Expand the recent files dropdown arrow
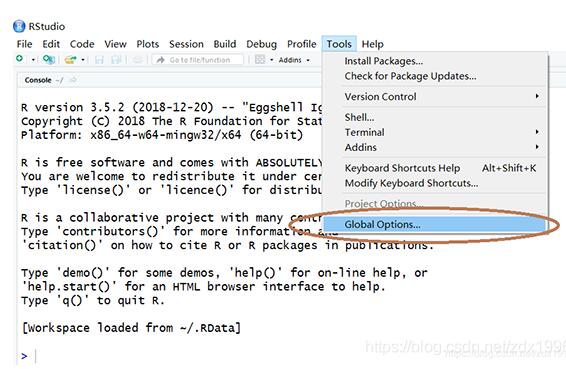This screenshot has width=566, height=369. [x=83, y=60]
